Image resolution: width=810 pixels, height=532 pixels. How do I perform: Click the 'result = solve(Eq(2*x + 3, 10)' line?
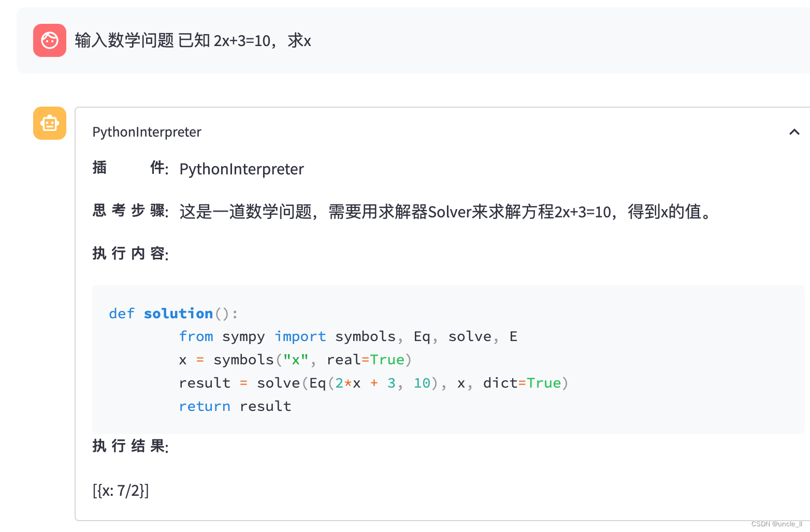[x=373, y=383]
